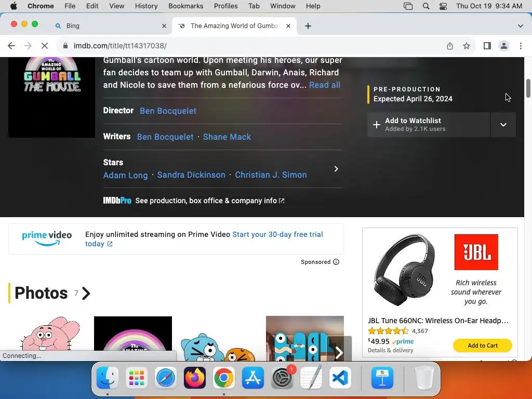The height and width of the screenshot is (399, 532).
Task: Go back with the browser back arrow
Action: tap(11, 46)
